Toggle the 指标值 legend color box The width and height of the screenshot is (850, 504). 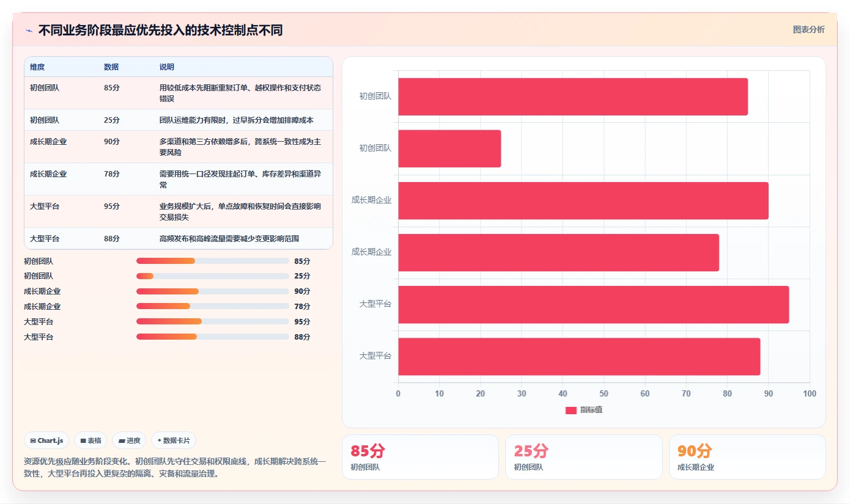(x=571, y=410)
